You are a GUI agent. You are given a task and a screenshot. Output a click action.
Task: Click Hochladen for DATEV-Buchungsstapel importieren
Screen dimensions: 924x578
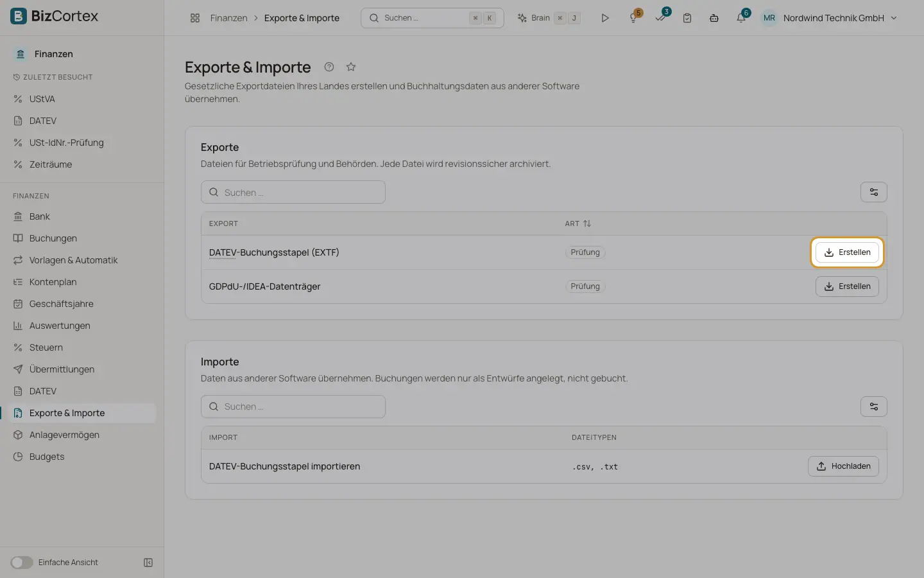click(843, 466)
